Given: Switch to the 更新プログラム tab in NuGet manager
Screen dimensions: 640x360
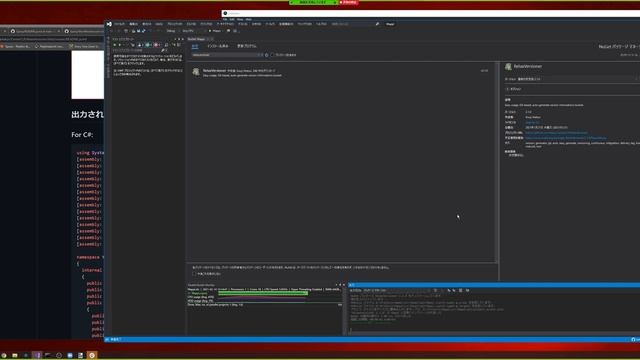Looking at the screenshot, I should 247,46.
